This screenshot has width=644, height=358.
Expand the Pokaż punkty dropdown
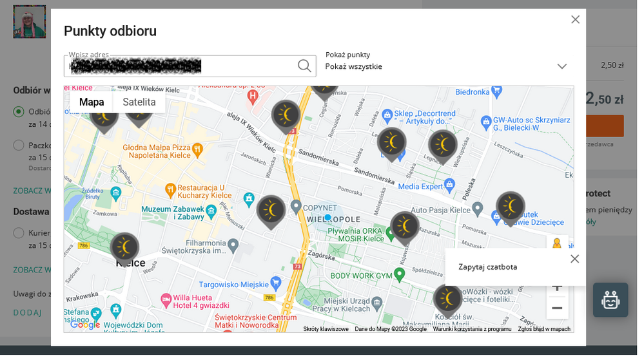[x=561, y=66]
